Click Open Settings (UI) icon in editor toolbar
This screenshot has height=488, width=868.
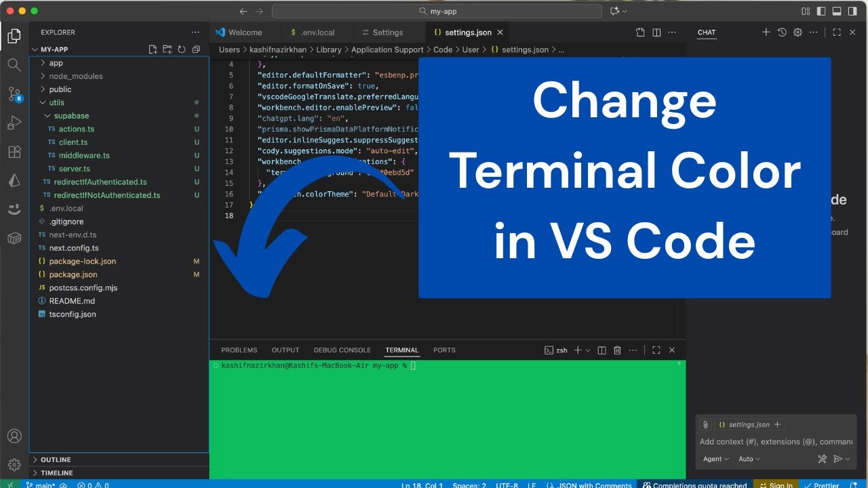point(640,32)
